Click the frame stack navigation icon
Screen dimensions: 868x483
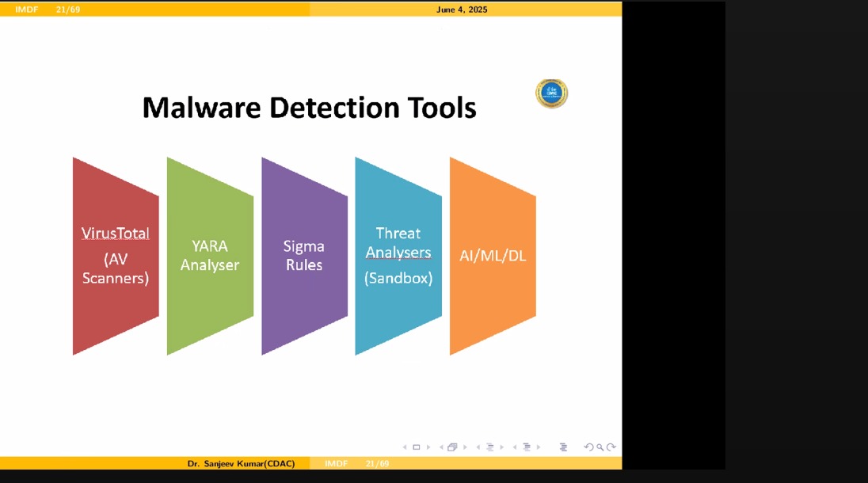tap(452, 447)
